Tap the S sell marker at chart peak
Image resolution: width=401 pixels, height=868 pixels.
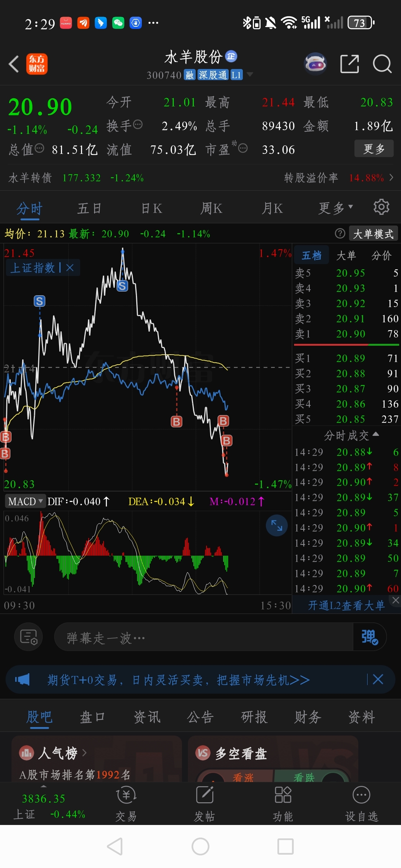pyautogui.click(x=122, y=286)
